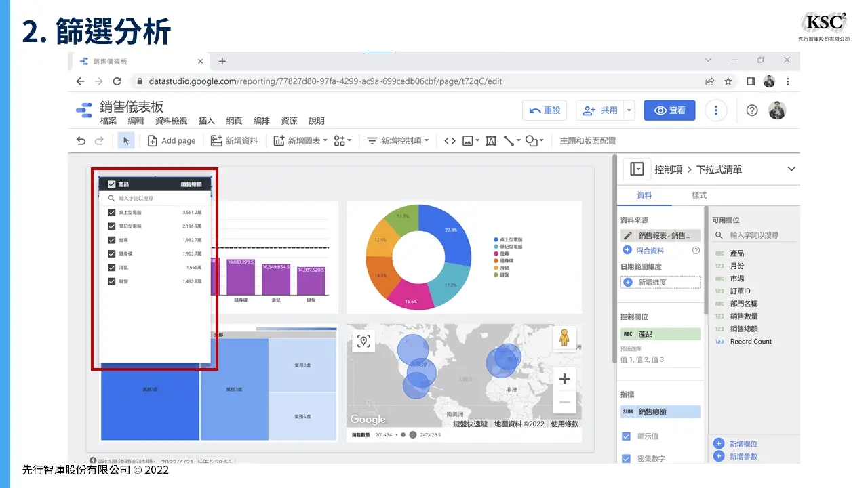Open the 資料檢視 menu

tap(171, 121)
